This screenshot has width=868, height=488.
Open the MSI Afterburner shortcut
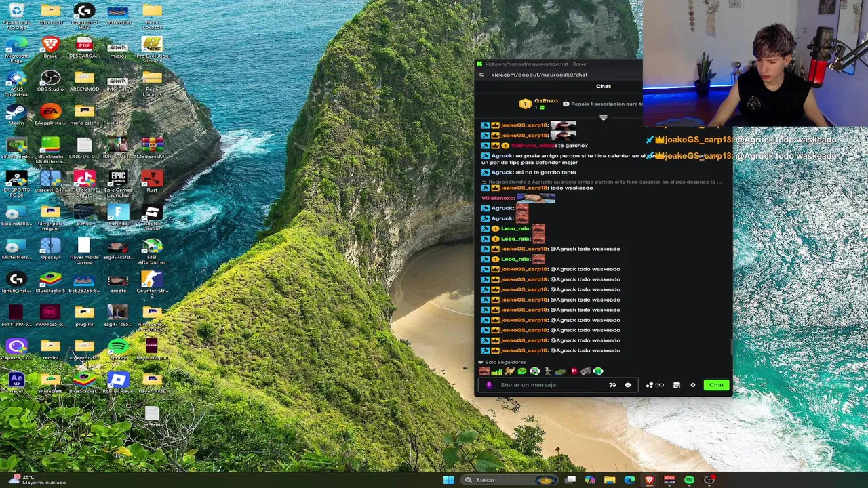[x=152, y=251]
